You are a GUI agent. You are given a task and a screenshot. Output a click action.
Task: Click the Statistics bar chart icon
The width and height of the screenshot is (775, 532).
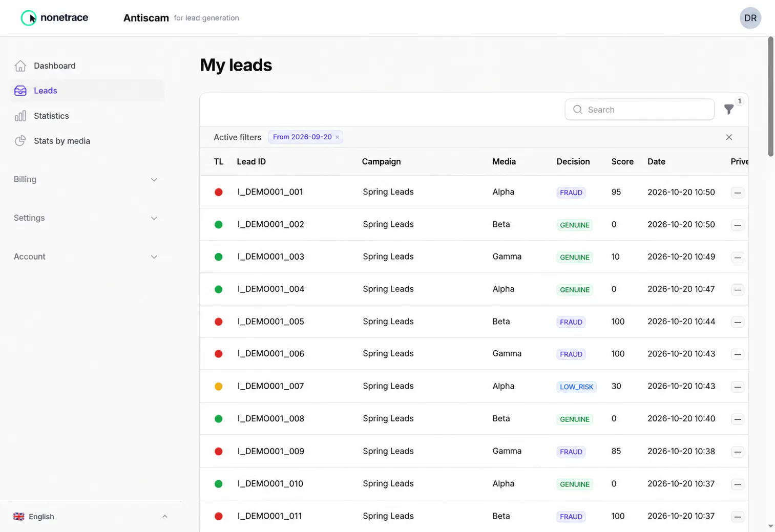pos(20,116)
